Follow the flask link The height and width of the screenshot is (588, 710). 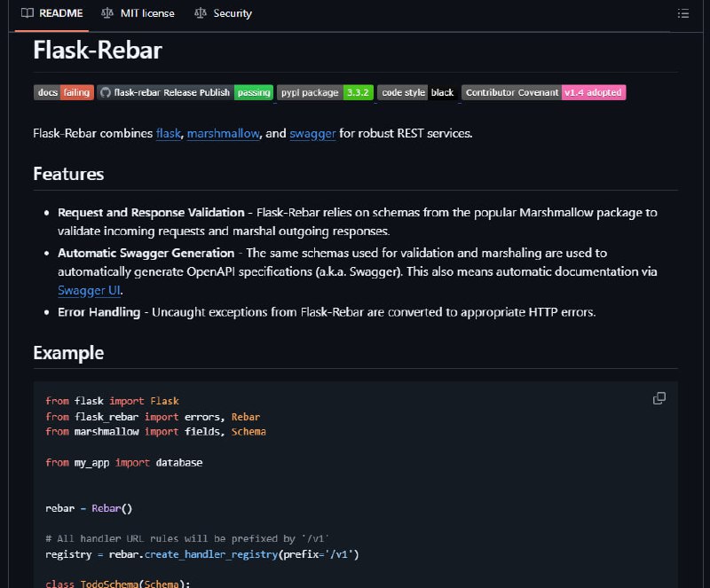click(x=169, y=134)
